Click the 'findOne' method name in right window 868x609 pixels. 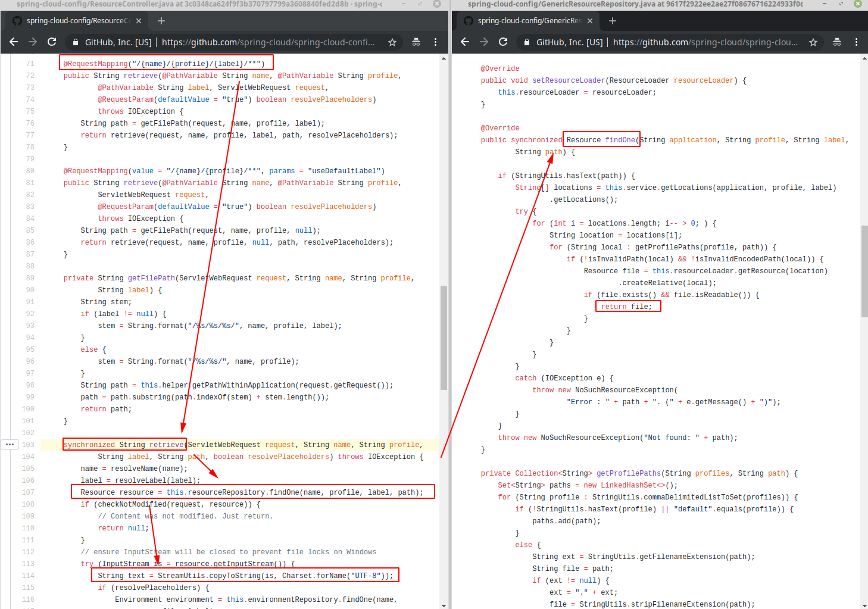(620, 140)
